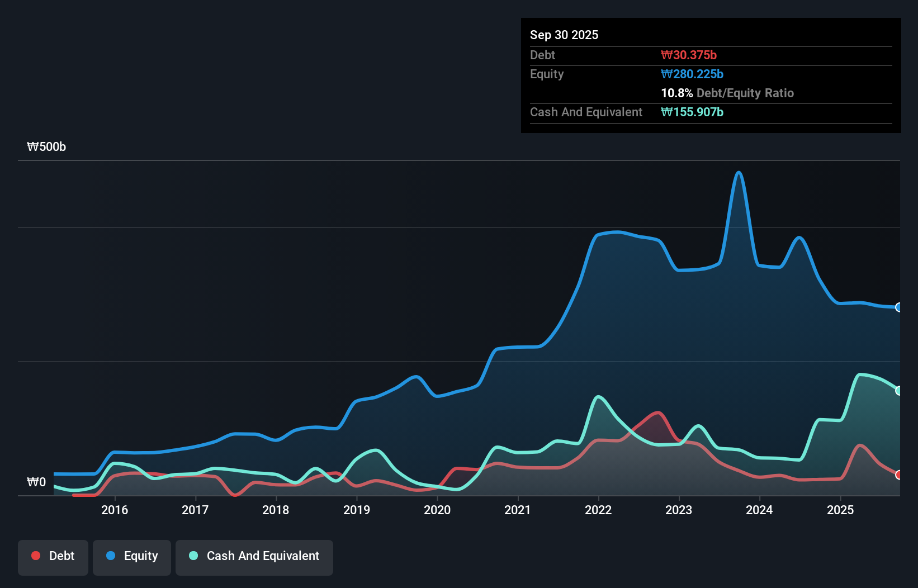The image size is (918, 588).
Task: Click the debt peak in late 2022
Action: [658, 413]
